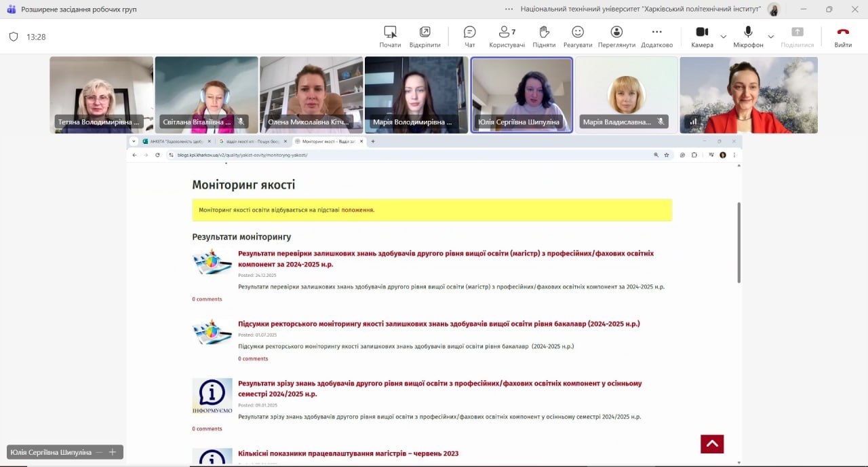The width and height of the screenshot is (868, 467).
Task: Click the profile avatar in title bar
Action: click(774, 10)
